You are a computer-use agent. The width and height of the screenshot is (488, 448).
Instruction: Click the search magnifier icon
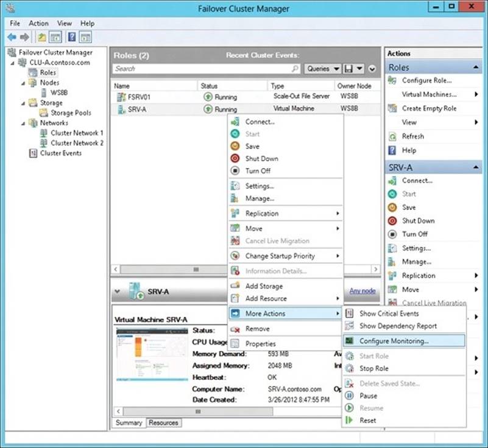[294, 68]
